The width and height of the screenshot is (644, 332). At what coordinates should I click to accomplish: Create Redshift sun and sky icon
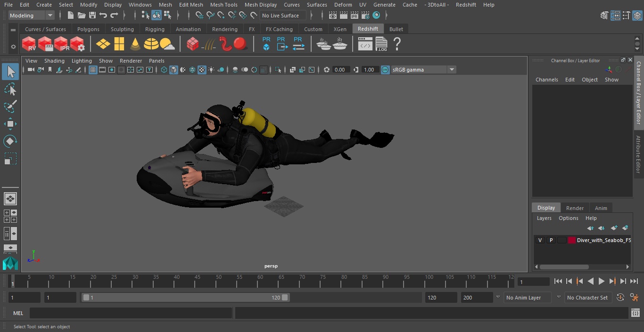click(x=167, y=44)
